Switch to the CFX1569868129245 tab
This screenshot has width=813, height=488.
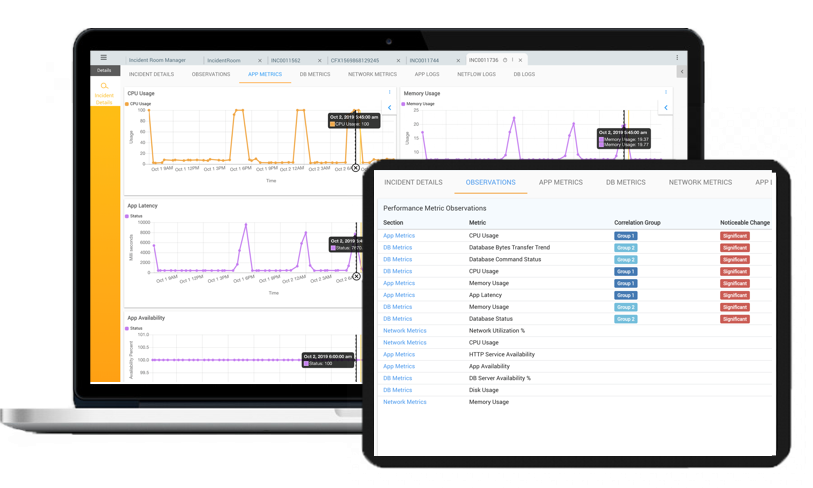click(355, 61)
